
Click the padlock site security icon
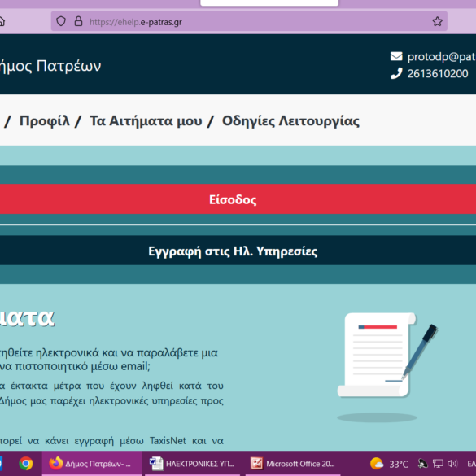click(78, 21)
